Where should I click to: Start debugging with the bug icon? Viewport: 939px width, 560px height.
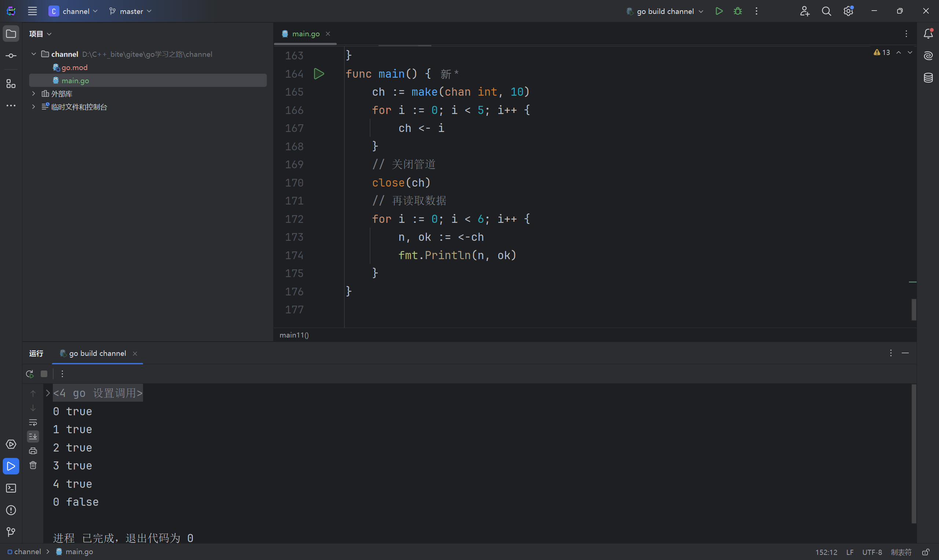click(737, 11)
